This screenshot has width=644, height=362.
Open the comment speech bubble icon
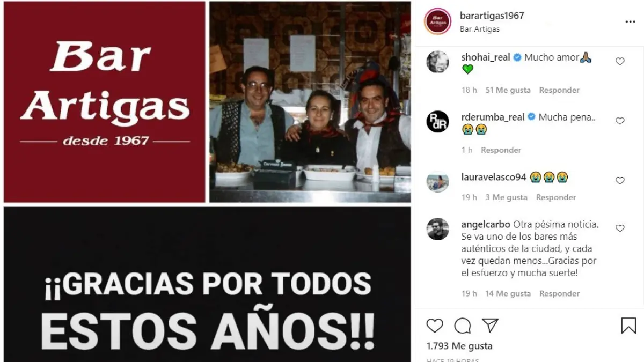point(463,326)
